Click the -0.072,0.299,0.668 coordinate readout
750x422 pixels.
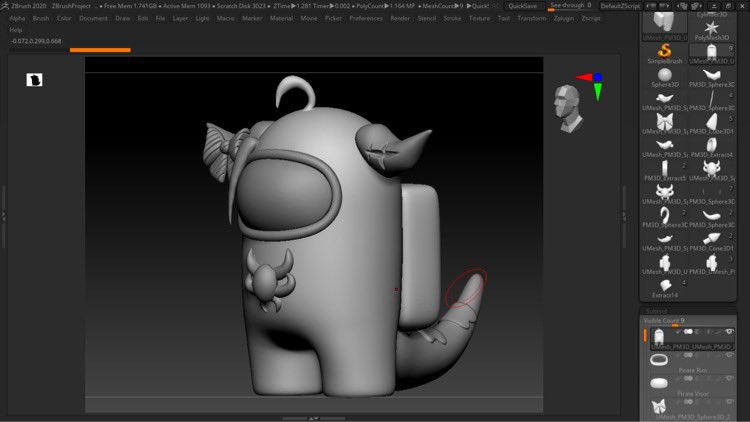pyautogui.click(x=36, y=41)
